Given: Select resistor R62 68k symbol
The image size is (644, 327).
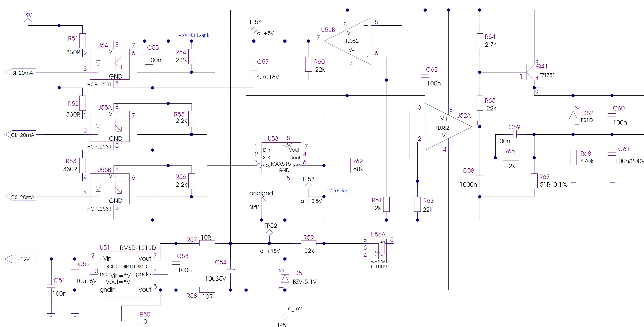Looking at the screenshot, I should 347,165.
